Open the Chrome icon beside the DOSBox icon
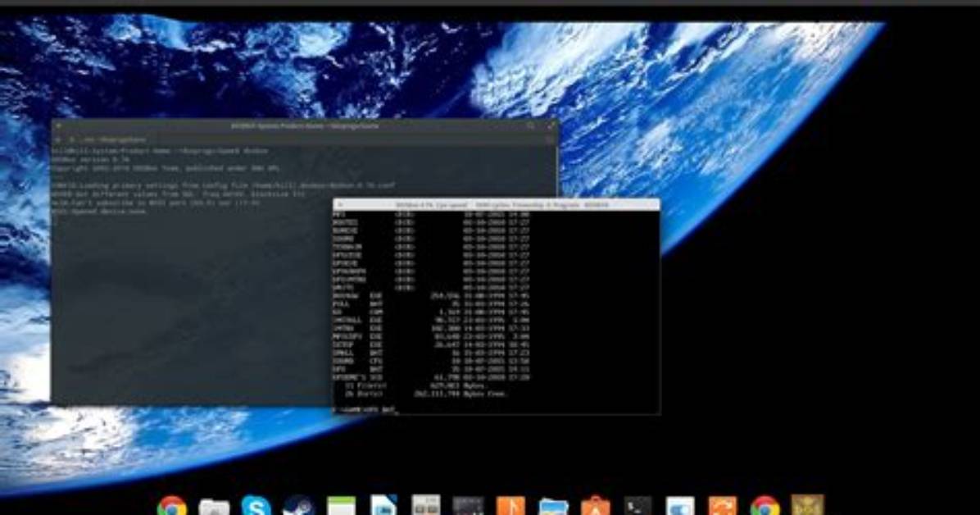The image size is (980, 515). coord(765,505)
